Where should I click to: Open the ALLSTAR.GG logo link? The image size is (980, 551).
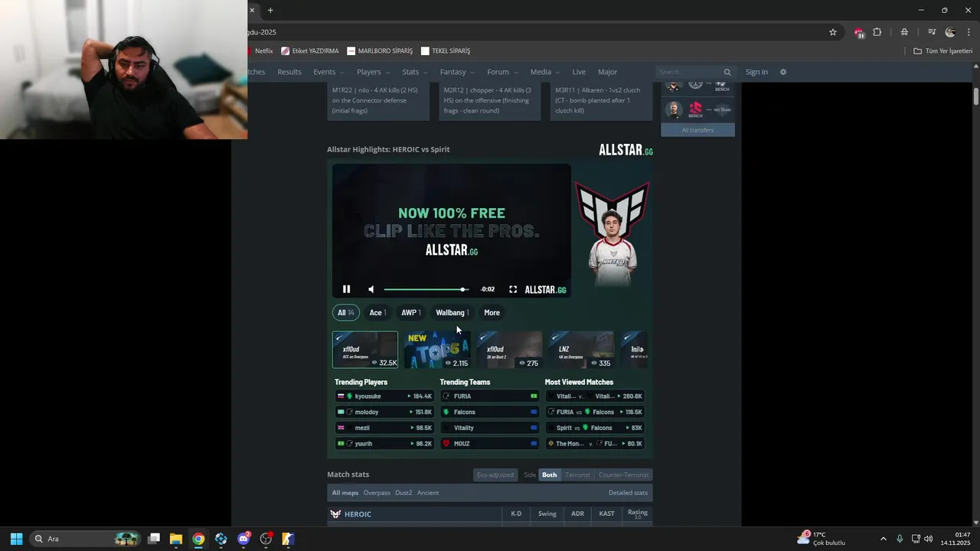[x=626, y=150]
